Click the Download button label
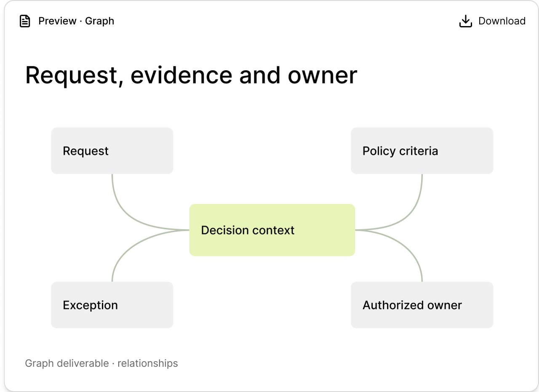 click(502, 21)
